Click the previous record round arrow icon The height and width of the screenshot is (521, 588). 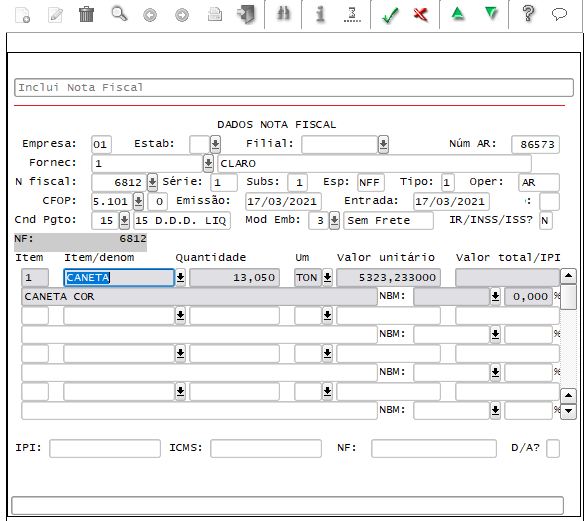[x=150, y=15]
